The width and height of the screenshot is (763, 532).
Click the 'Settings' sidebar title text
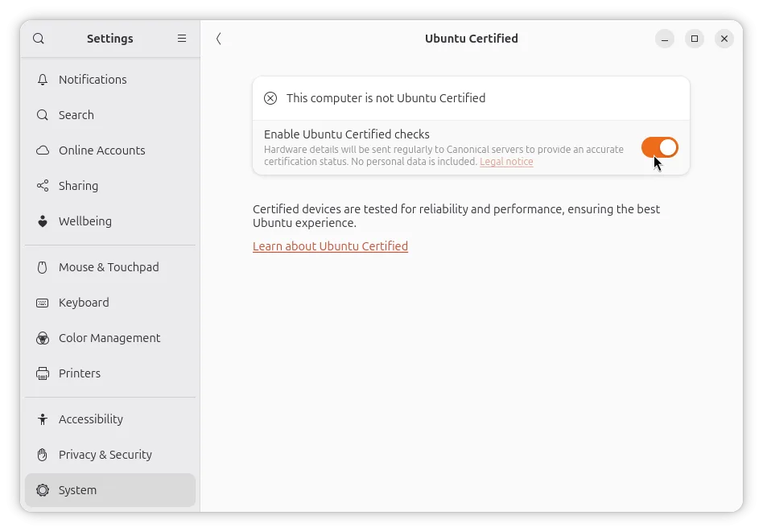tap(110, 39)
